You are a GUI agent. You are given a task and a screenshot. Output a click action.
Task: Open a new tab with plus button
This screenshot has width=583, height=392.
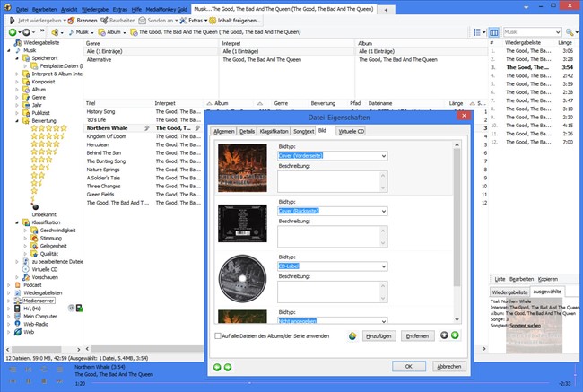[386, 10]
